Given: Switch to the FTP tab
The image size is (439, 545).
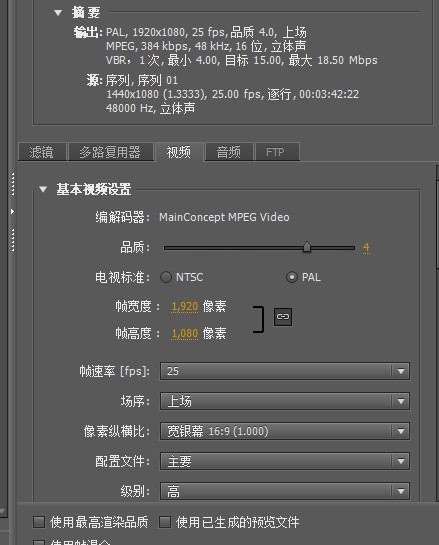Looking at the screenshot, I should pyautogui.click(x=277, y=152).
